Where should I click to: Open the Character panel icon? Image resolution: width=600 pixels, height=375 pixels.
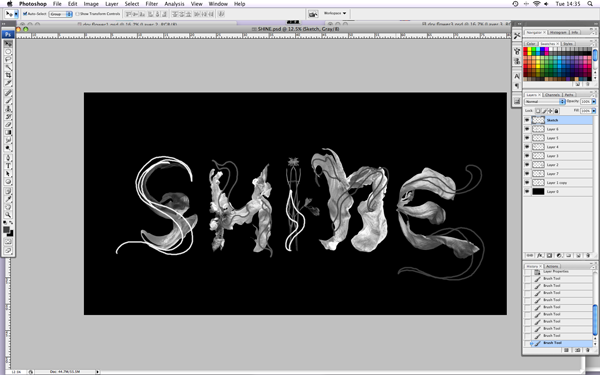[517, 76]
